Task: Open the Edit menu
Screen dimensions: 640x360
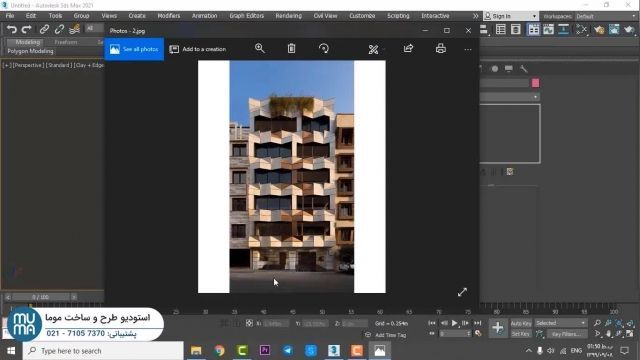Action: (x=31, y=16)
